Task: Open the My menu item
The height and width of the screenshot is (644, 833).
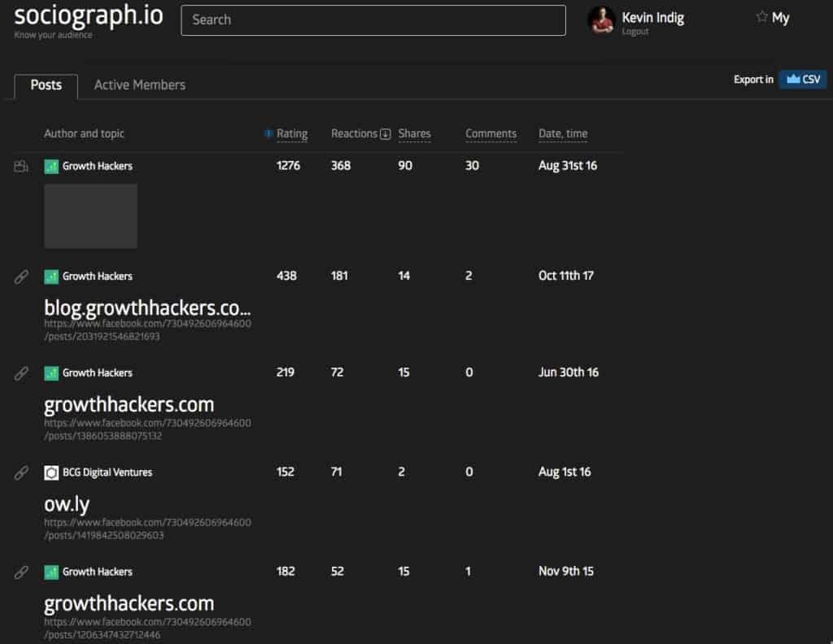Action: (x=780, y=18)
